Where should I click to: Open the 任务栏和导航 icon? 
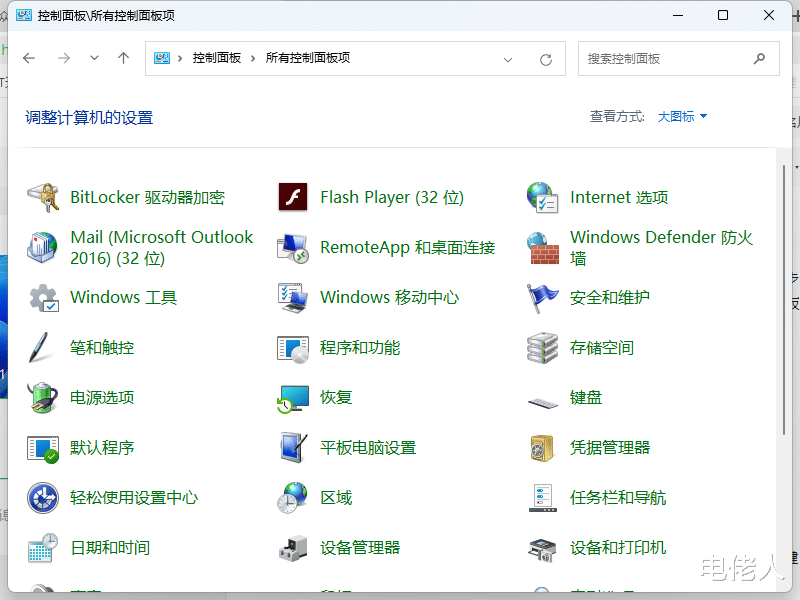[542, 497]
